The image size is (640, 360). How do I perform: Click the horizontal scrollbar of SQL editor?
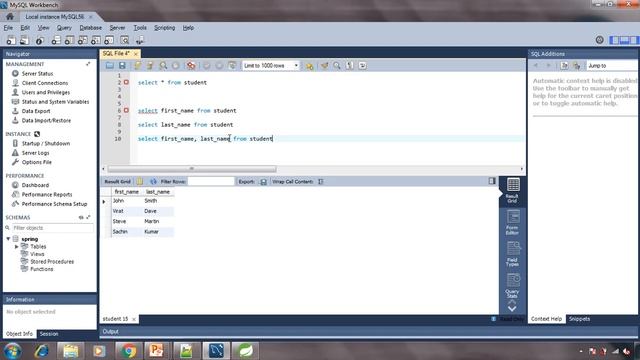click(x=192, y=169)
